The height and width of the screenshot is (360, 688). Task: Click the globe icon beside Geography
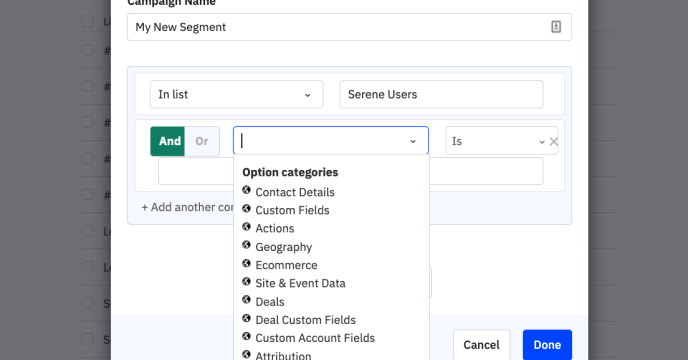(x=246, y=245)
